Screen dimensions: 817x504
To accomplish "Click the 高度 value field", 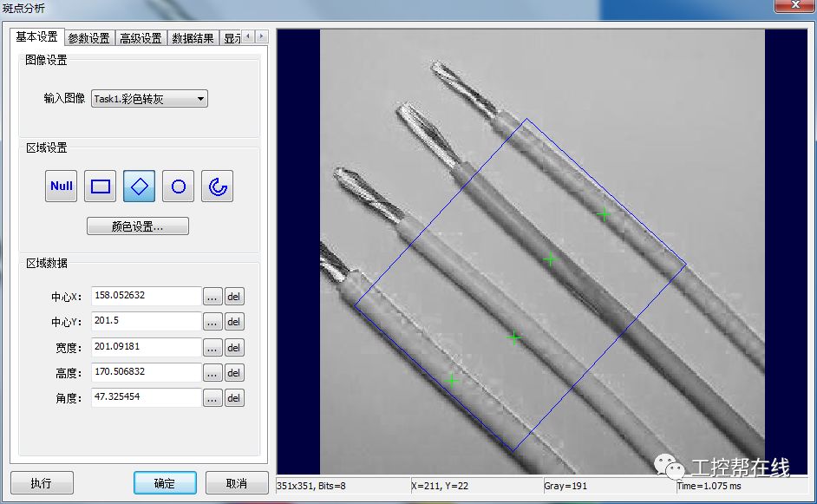I will click(147, 371).
